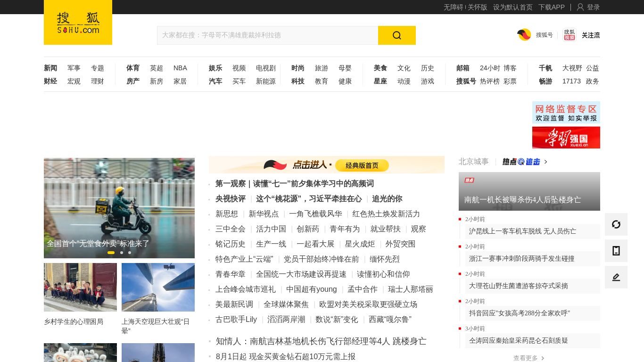
Task: Open 三中全会 link
Action: [x=231, y=229]
